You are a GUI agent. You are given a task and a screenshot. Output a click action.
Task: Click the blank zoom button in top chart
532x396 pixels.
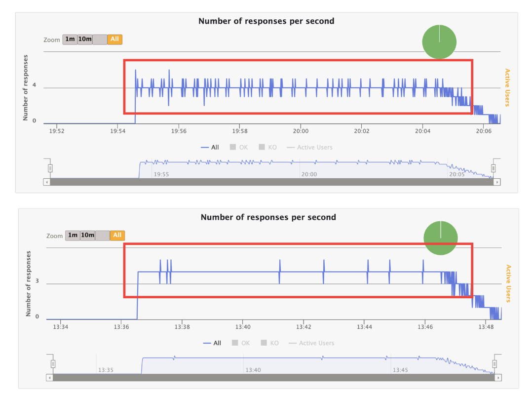pos(100,40)
